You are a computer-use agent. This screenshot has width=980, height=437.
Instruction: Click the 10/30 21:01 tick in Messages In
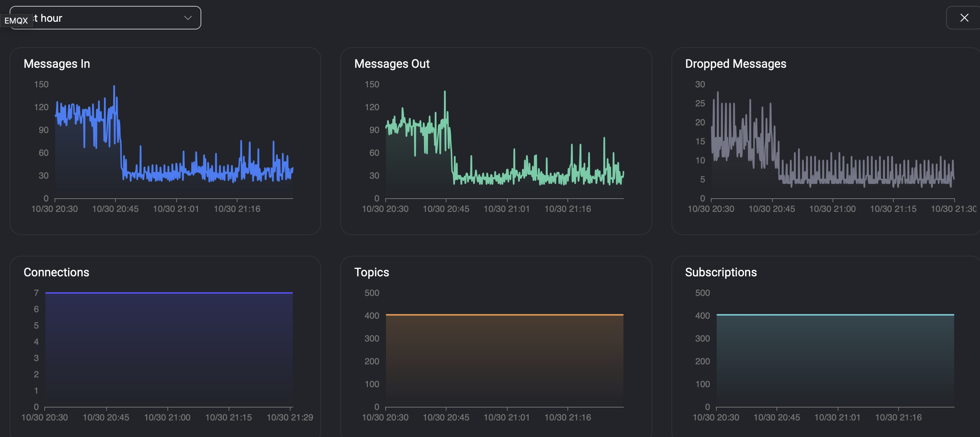pyautogui.click(x=176, y=209)
